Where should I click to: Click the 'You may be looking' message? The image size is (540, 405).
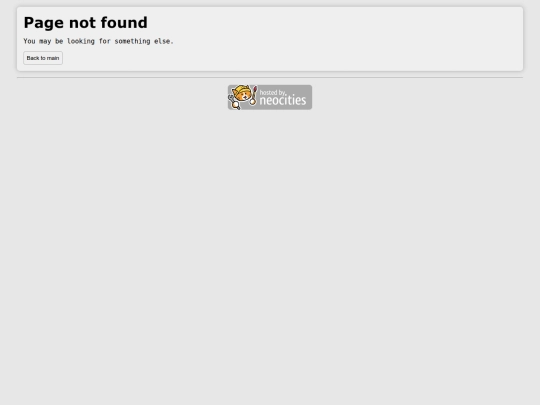98,41
